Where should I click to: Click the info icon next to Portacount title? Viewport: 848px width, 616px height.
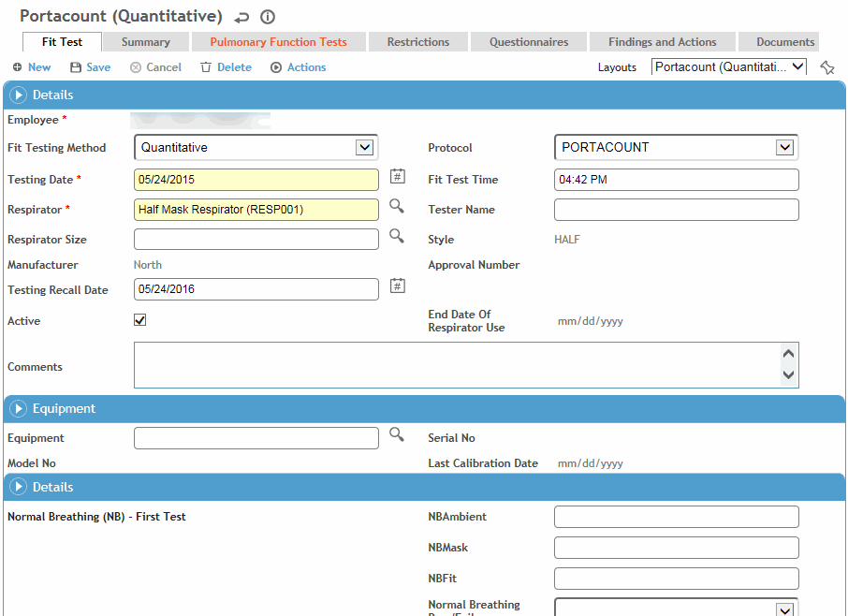click(x=268, y=17)
